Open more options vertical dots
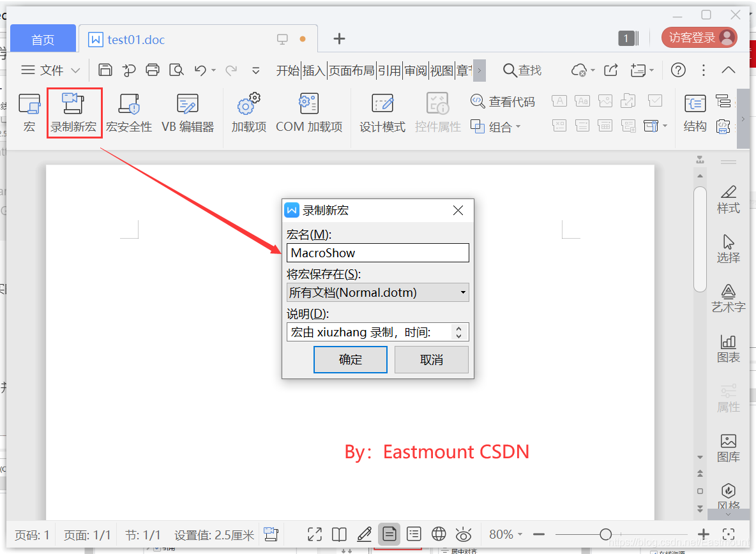Image resolution: width=756 pixels, height=554 pixels. coord(704,70)
